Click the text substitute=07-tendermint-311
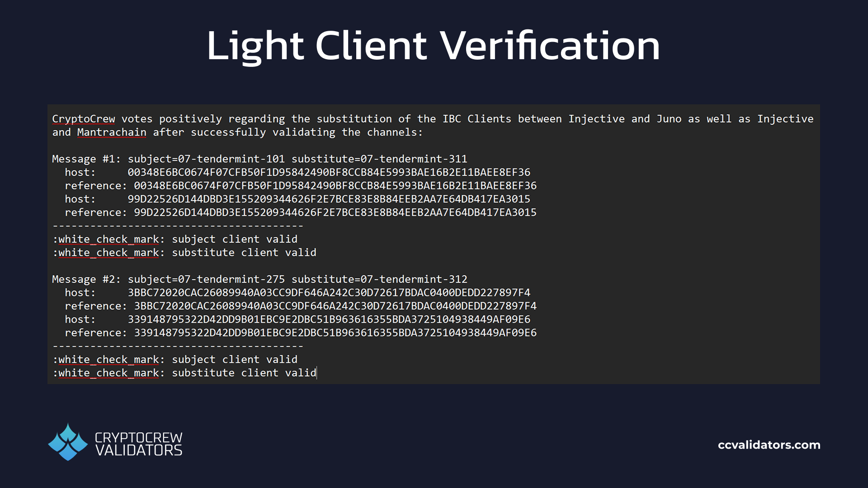The width and height of the screenshot is (868, 488). point(379,159)
